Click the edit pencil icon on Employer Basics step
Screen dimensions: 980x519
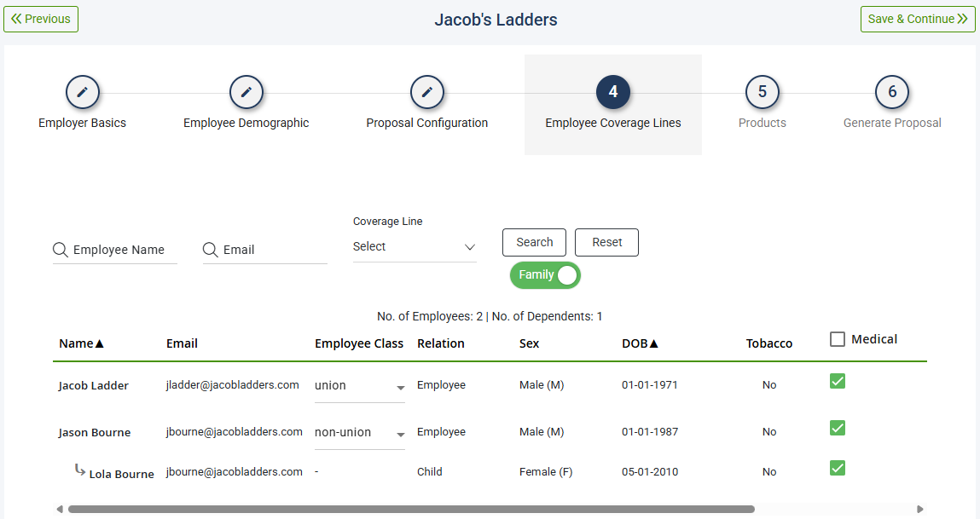82,92
